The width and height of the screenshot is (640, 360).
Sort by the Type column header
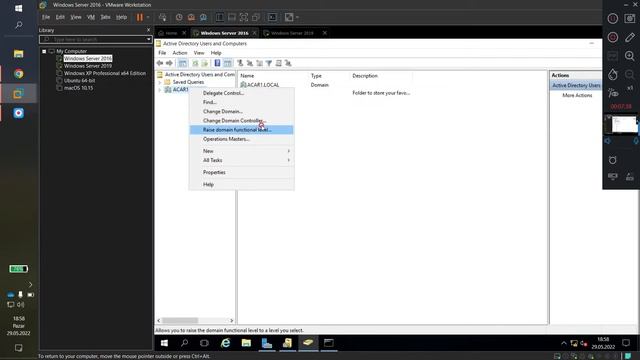pos(316,76)
